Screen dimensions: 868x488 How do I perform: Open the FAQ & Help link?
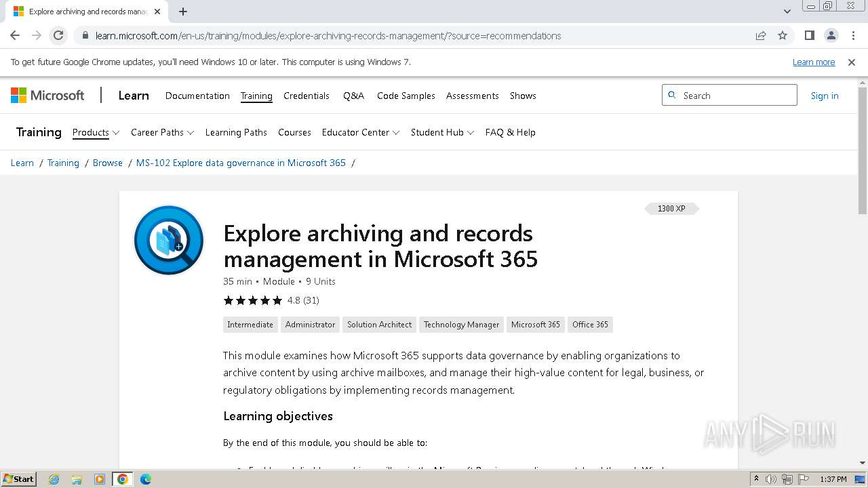[x=511, y=132]
